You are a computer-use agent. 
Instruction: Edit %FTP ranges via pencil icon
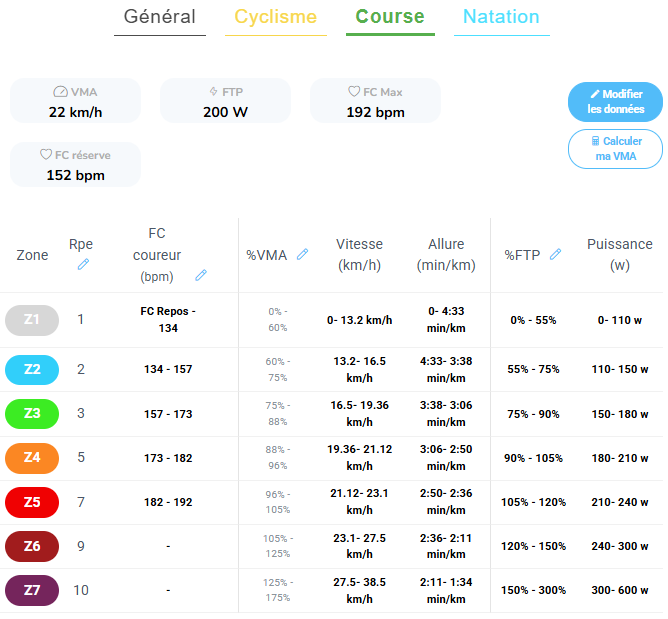tap(556, 254)
